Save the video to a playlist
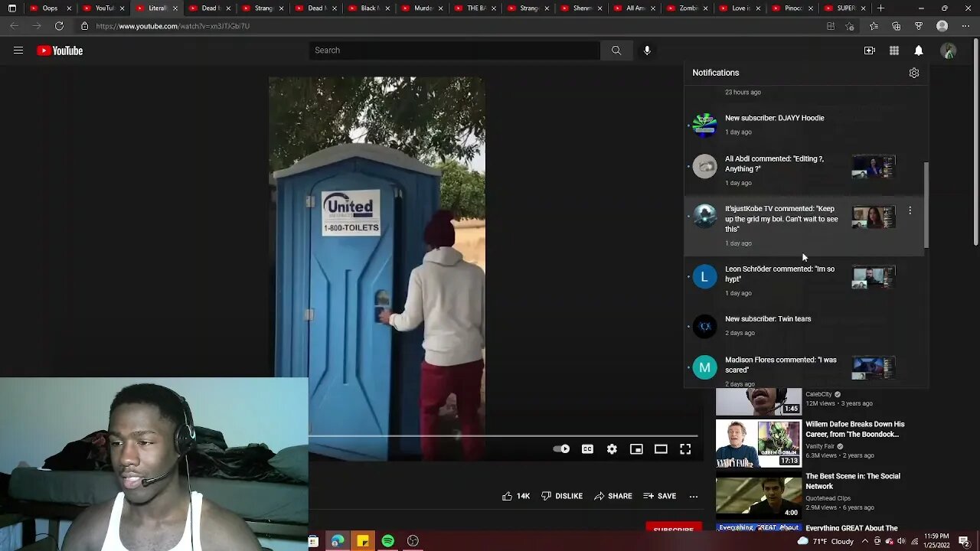 click(x=660, y=496)
